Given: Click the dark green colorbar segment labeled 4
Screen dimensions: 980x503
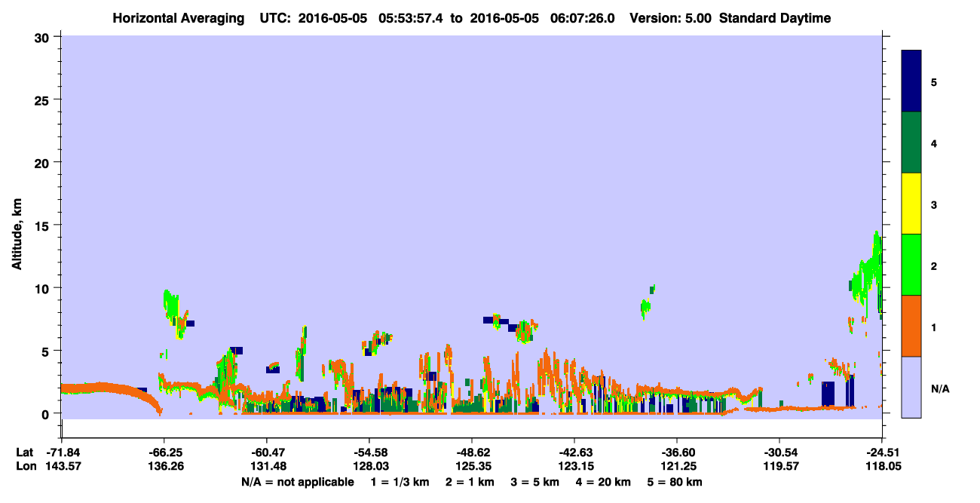Looking at the screenshot, I should (911, 143).
